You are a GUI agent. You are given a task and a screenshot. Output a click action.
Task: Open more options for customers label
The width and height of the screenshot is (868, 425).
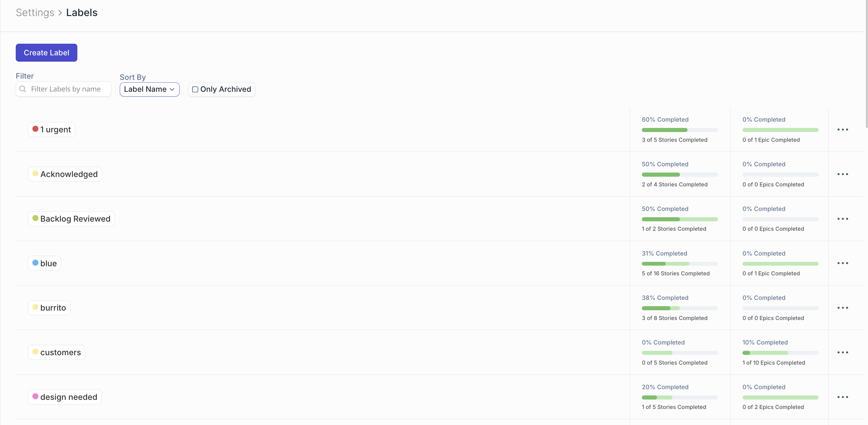point(843,353)
